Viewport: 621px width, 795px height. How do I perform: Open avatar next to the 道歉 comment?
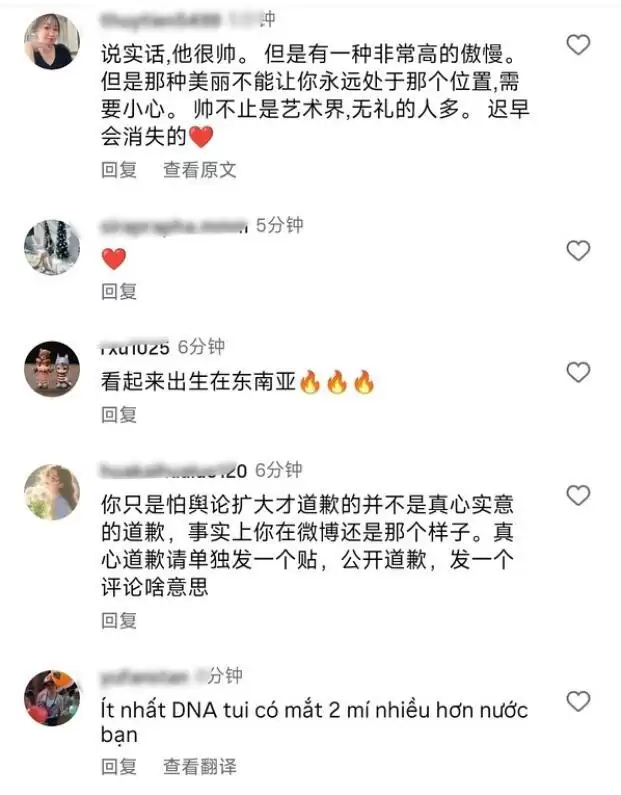coord(52,492)
